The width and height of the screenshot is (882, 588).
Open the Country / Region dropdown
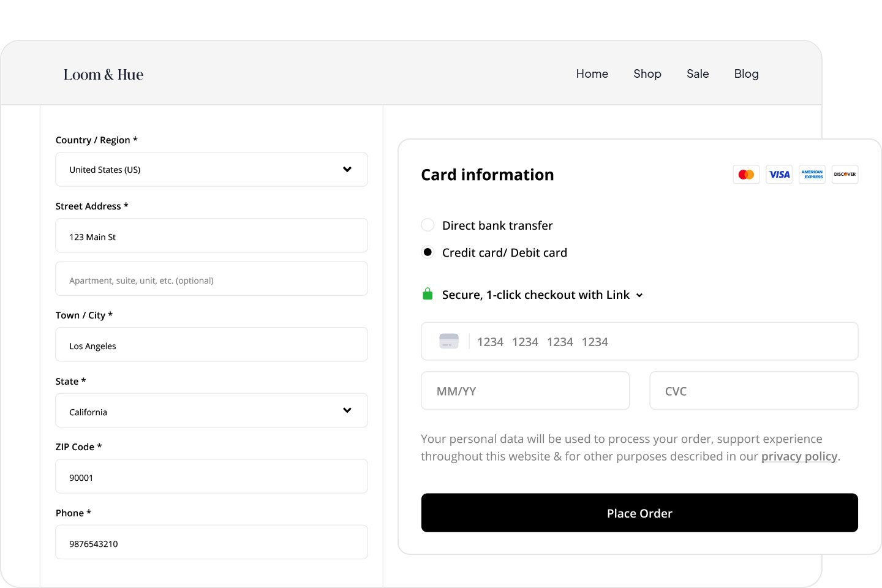point(211,169)
